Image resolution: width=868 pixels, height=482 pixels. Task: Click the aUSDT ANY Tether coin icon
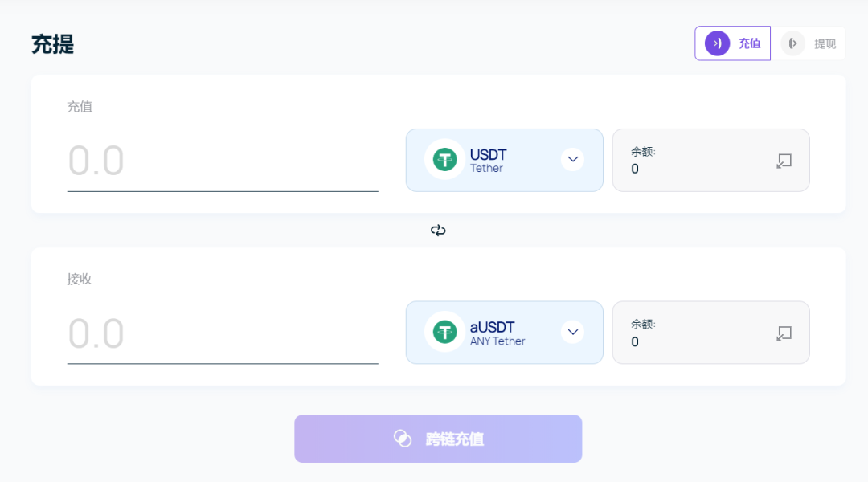[444, 331]
